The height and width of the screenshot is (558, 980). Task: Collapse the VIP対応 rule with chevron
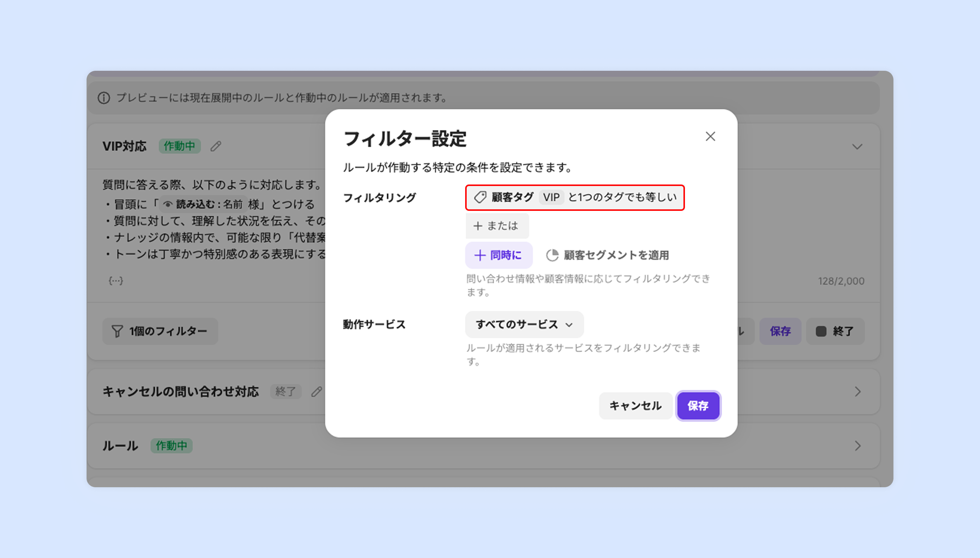point(857,147)
